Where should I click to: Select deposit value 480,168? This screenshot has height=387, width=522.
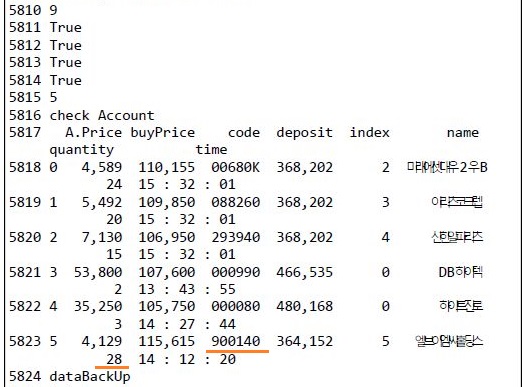pos(305,306)
